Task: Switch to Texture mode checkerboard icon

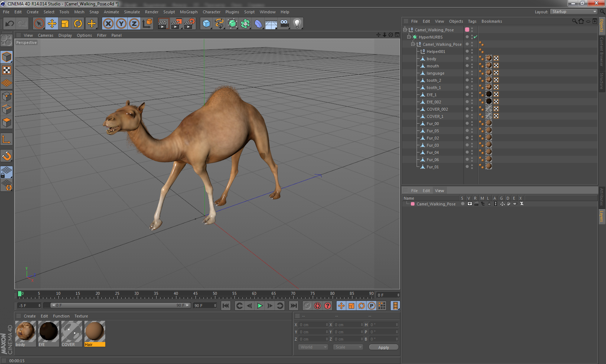Action: pos(7,70)
